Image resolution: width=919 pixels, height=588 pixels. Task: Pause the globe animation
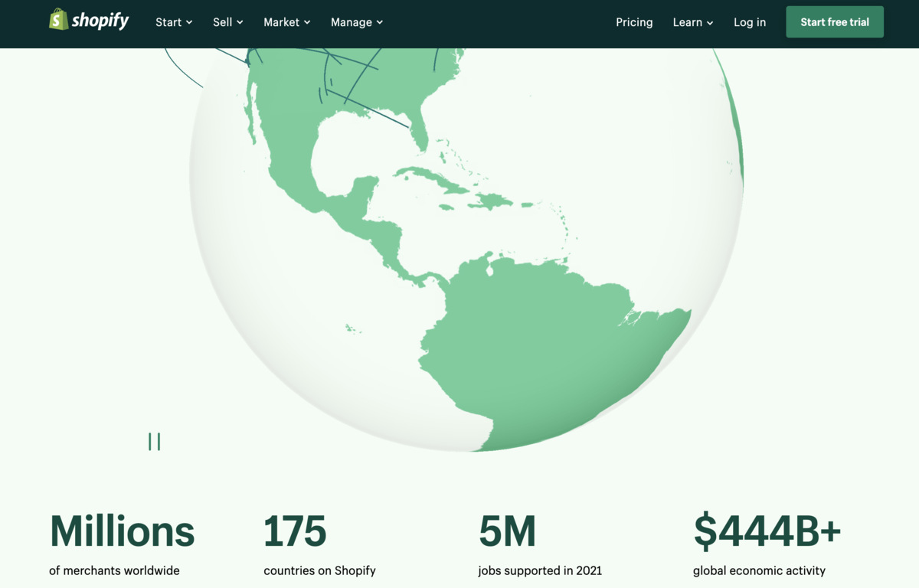point(154,442)
